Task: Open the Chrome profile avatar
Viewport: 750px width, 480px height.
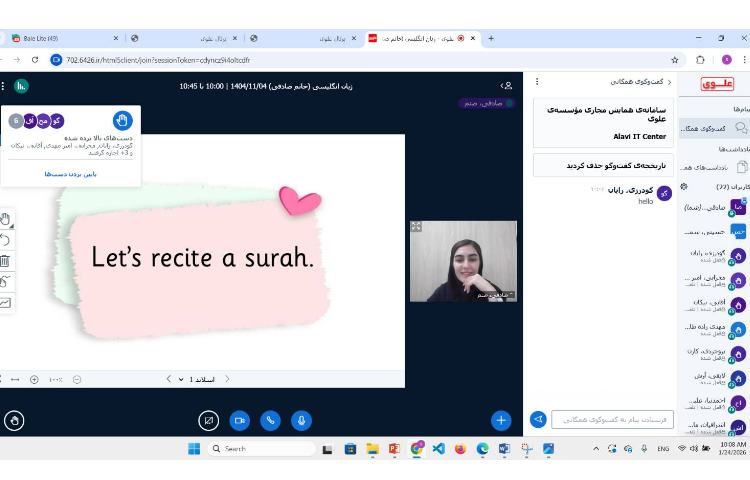Action: [x=727, y=60]
